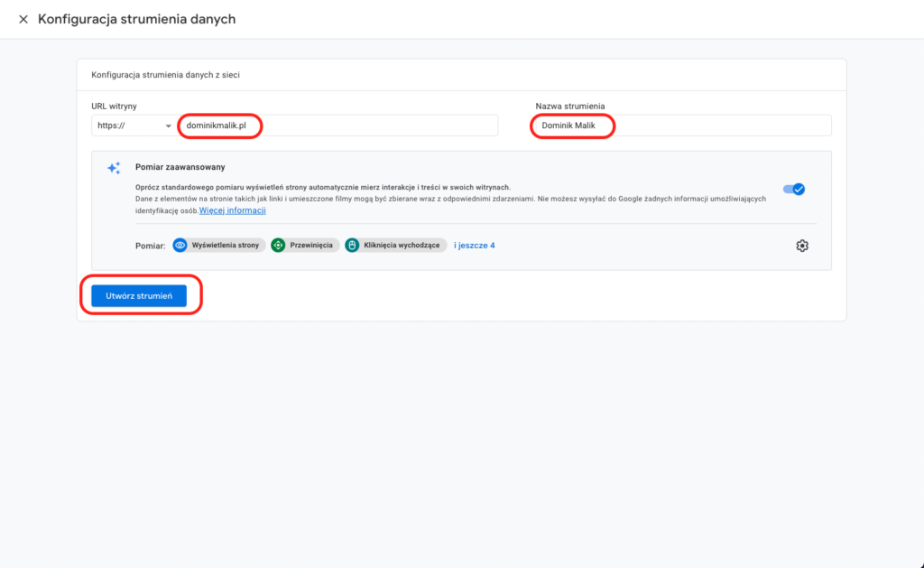This screenshot has width=924, height=568.
Task: Click the Nazwa strumienia field with Dominik Malik
Action: click(682, 126)
